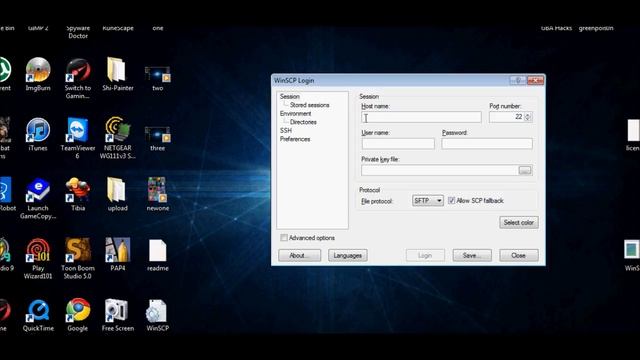Select Session in the tree
This screenshot has width=640, height=360.
[290, 96]
